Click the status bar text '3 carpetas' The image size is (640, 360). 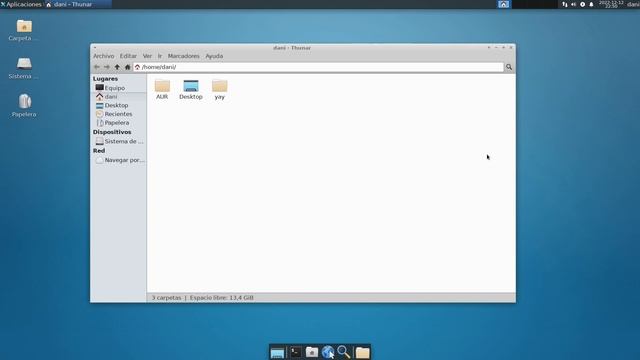167,298
